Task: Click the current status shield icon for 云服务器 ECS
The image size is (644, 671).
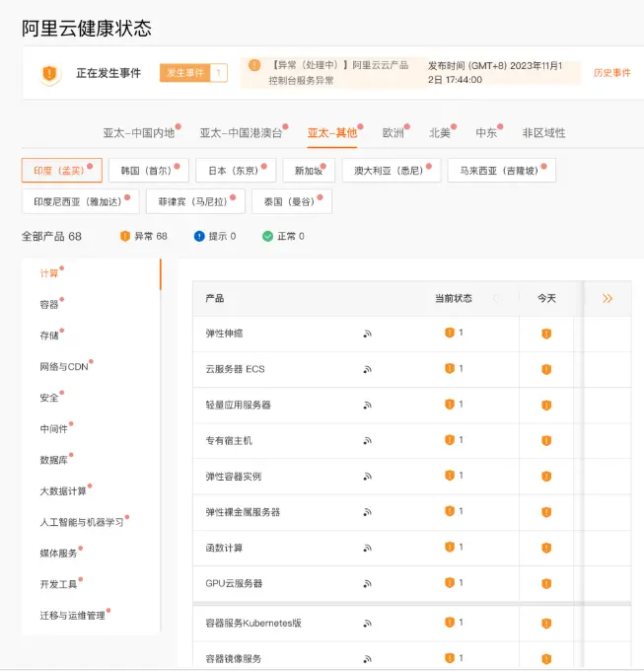Action: [x=450, y=368]
